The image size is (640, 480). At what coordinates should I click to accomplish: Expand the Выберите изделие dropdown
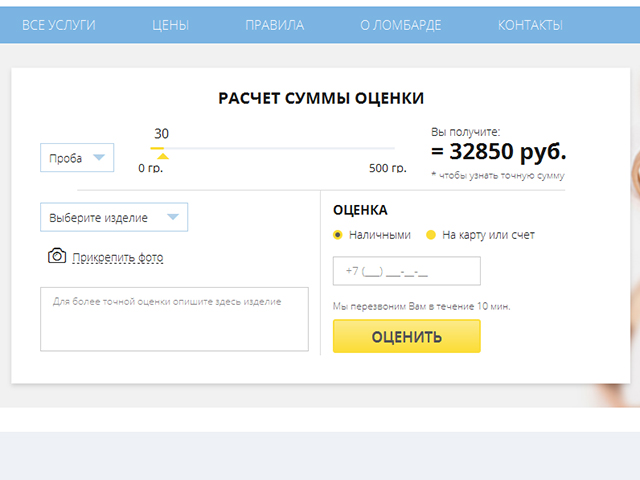coord(114,217)
